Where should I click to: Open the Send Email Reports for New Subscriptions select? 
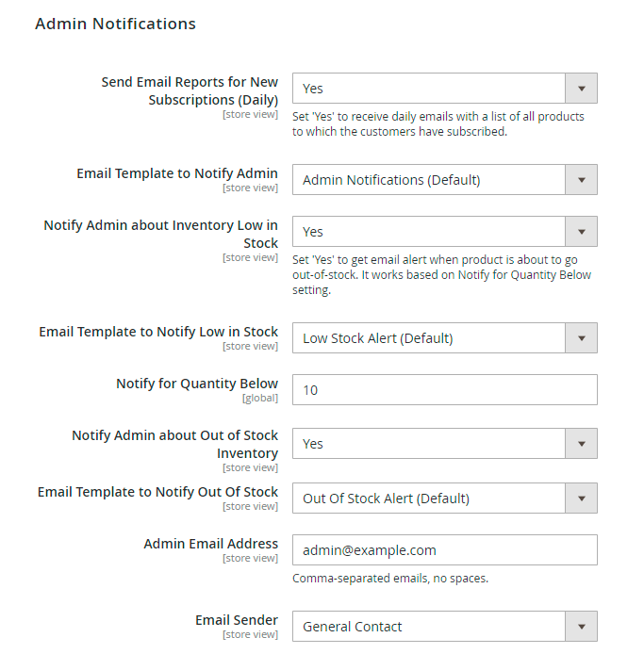[429, 89]
